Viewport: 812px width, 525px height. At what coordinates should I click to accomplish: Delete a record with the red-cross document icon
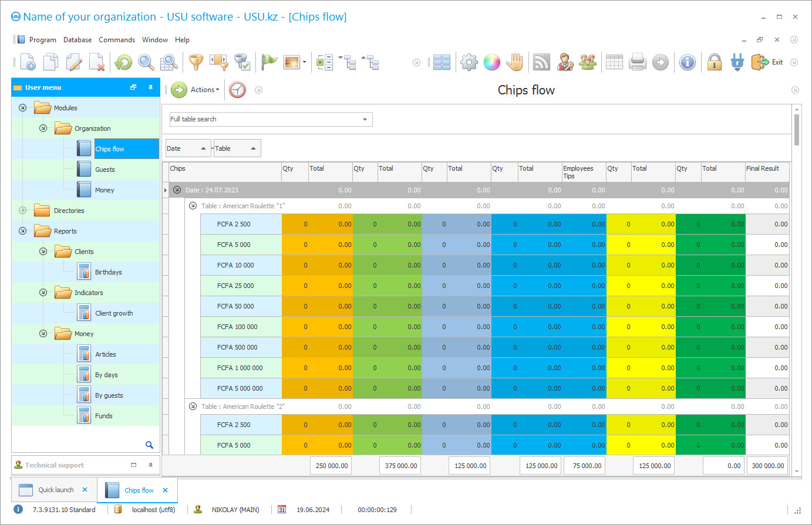click(96, 62)
